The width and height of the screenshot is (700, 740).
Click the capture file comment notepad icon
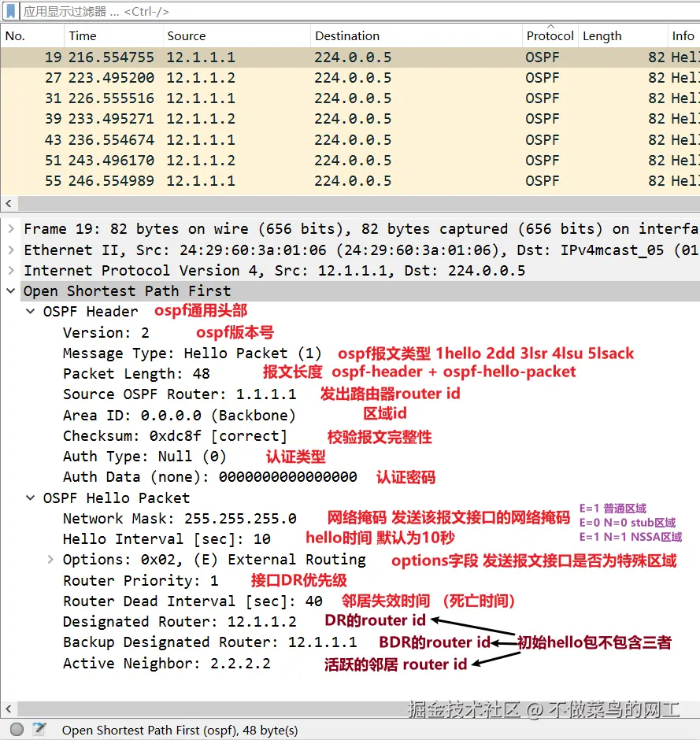tap(39, 730)
